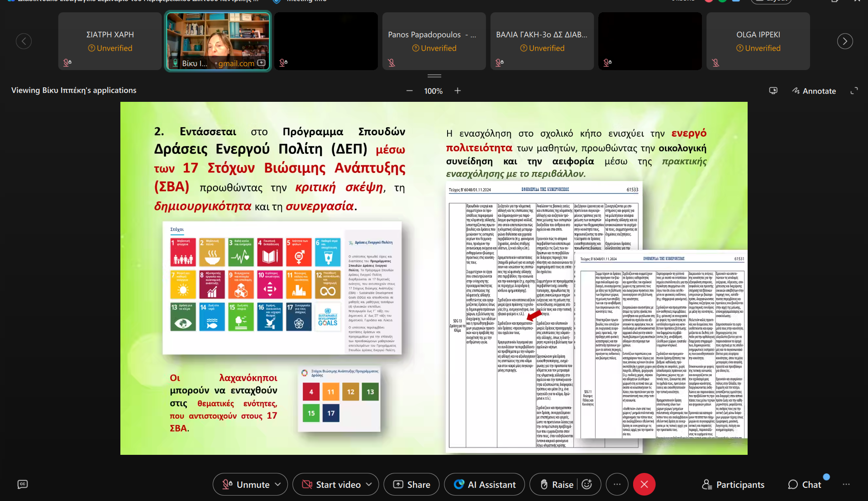The image size is (868, 501).
Task: Click the red leave meeting button
Action: [x=644, y=484]
